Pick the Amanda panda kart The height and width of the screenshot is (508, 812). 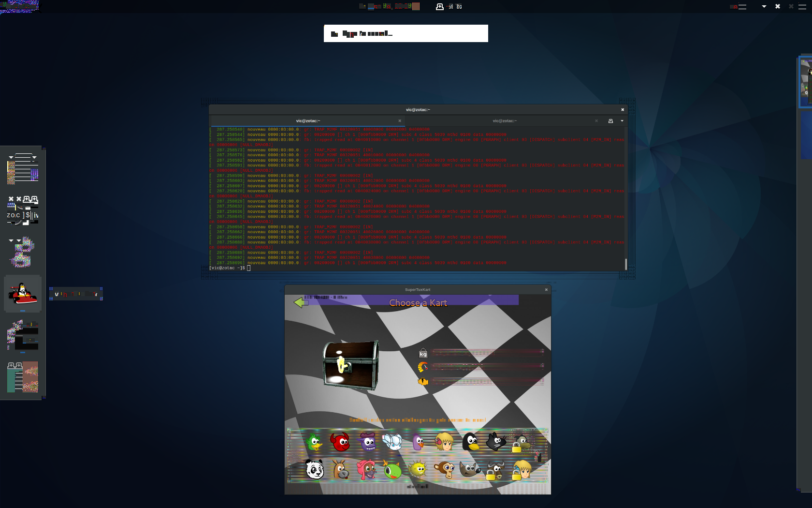click(x=315, y=469)
